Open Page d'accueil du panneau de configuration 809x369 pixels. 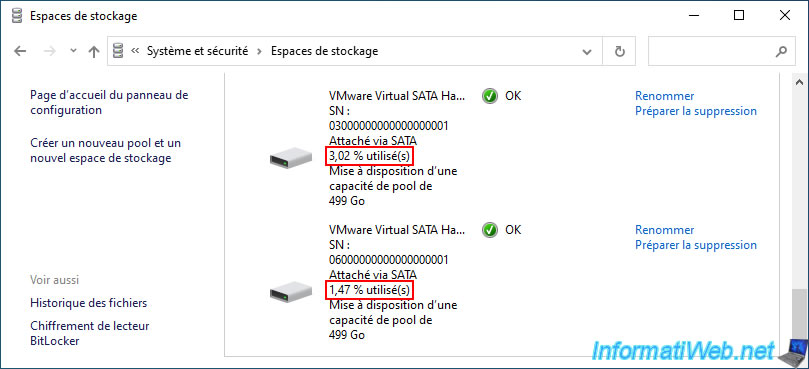tap(109, 103)
